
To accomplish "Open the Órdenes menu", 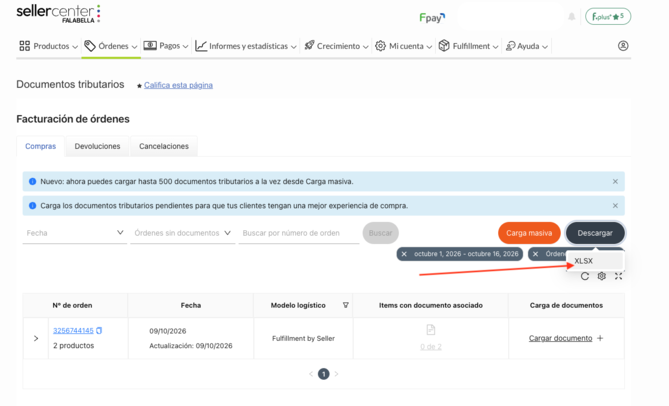I will coord(111,46).
